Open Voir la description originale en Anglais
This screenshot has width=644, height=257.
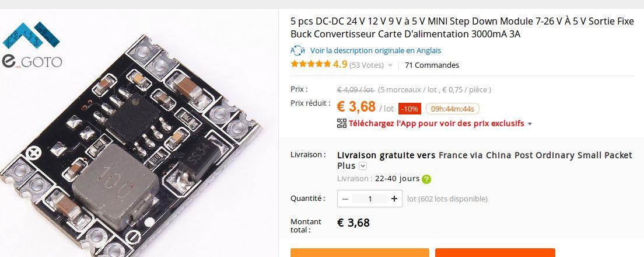click(x=376, y=51)
